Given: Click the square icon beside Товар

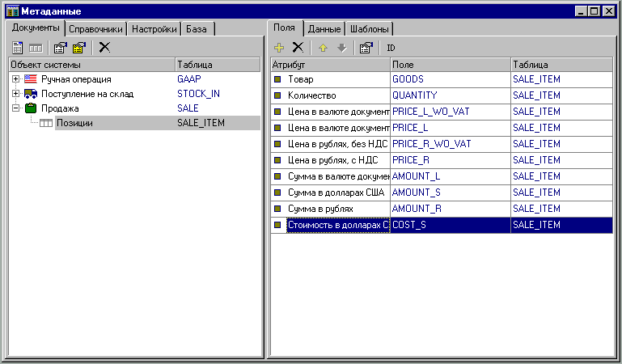Looking at the screenshot, I should (277, 79).
